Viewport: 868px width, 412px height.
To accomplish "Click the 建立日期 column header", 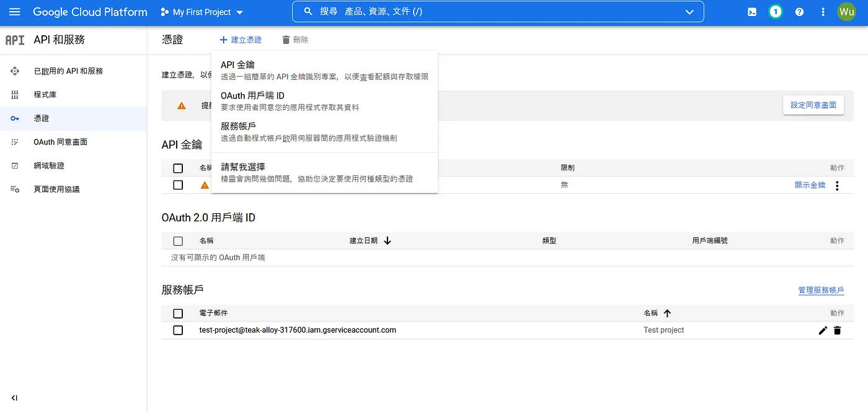I will tap(363, 240).
